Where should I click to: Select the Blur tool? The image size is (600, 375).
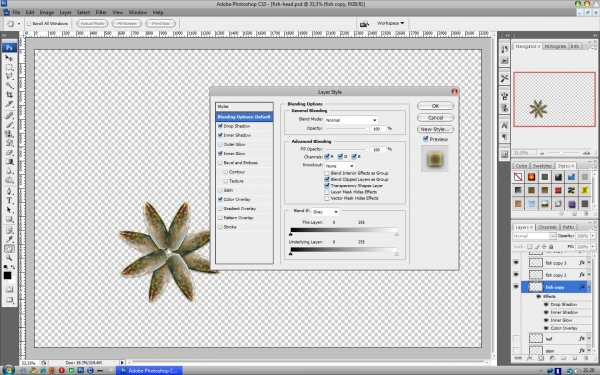[9, 171]
